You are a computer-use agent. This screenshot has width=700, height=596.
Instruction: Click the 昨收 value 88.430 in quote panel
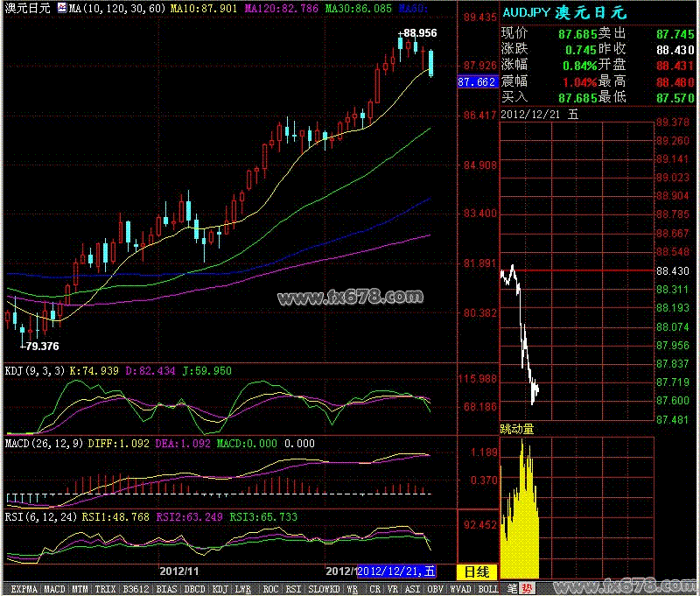(675, 50)
